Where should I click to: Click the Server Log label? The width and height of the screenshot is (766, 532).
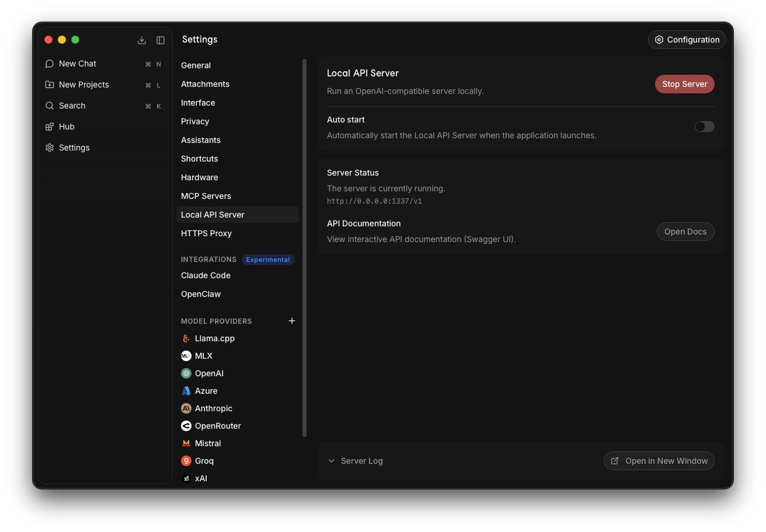pyautogui.click(x=362, y=461)
